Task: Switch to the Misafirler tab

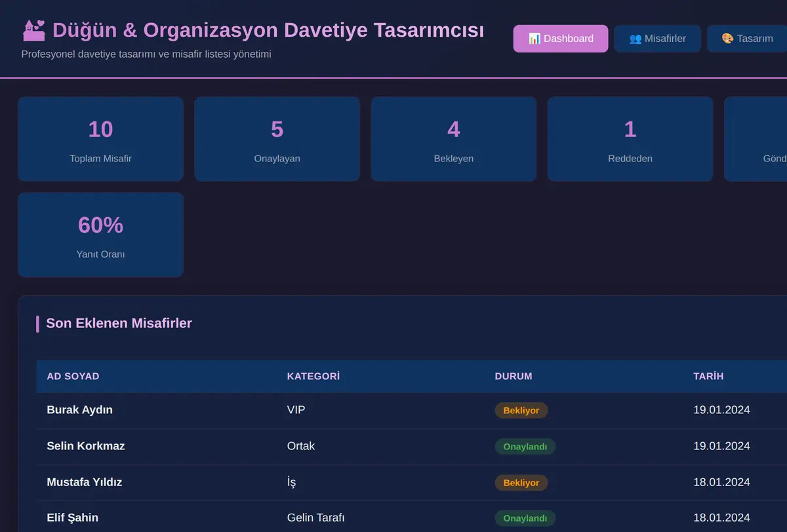Action: click(658, 39)
